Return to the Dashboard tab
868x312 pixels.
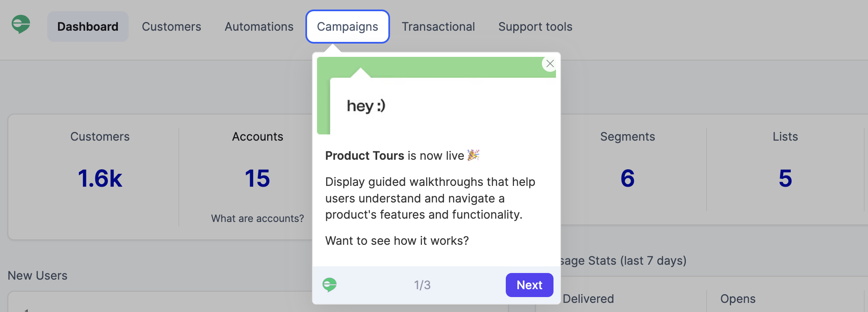(x=88, y=26)
